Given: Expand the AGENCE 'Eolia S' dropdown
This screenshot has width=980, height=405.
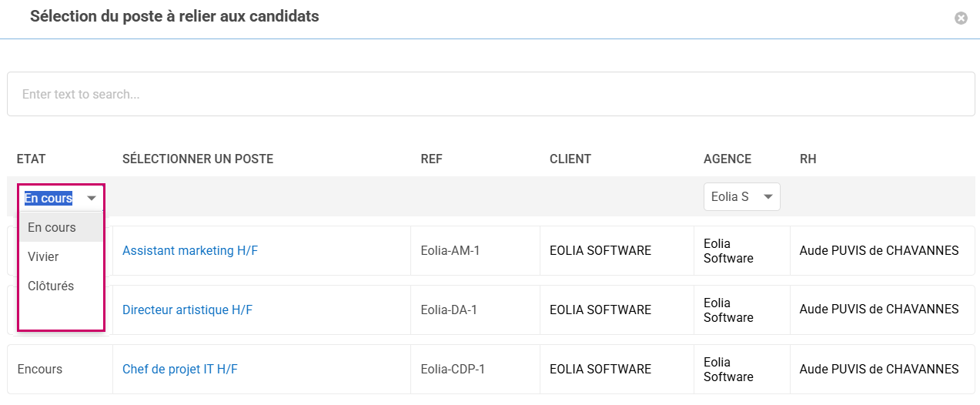Looking at the screenshot, I should (741, 197).
